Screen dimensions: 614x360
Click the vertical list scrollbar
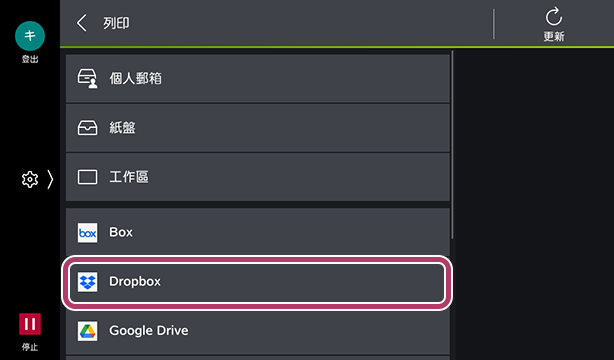click(452, 145)
